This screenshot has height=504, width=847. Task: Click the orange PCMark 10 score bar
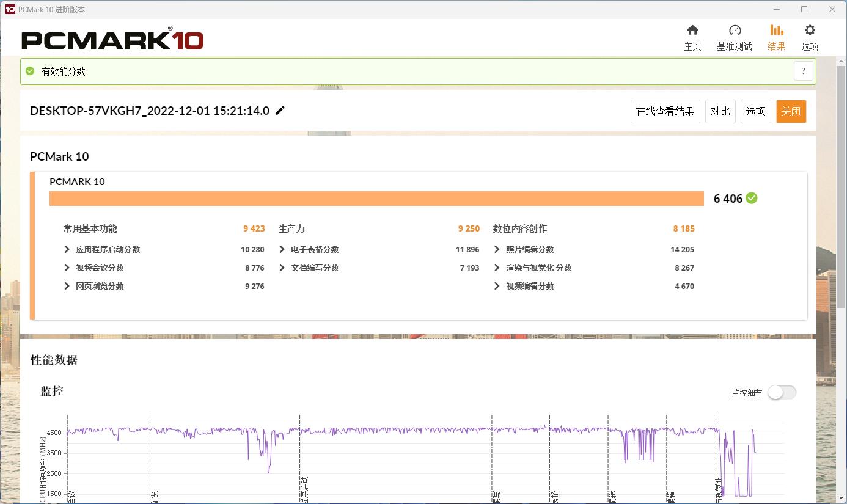pos(376,198)
